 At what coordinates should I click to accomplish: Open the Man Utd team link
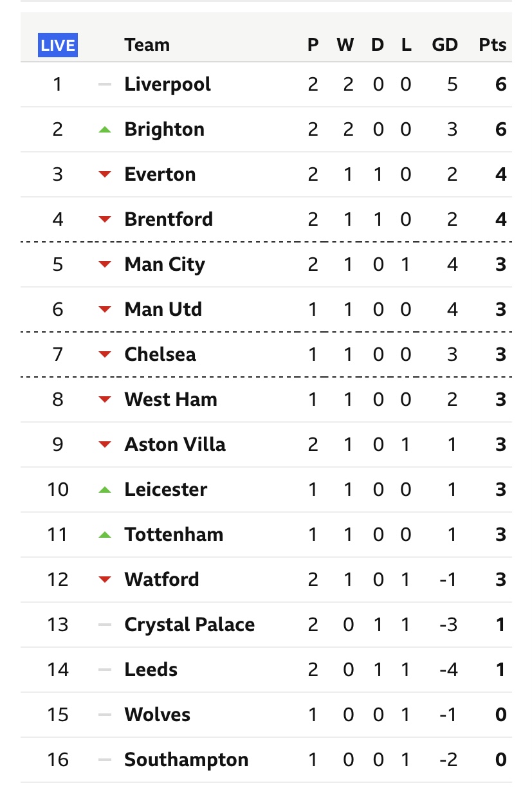coord(163,309)
